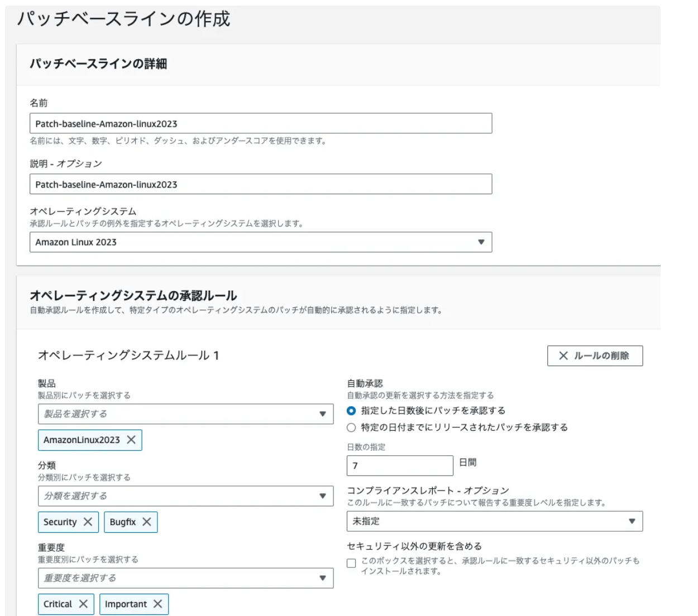Click the ルールの削除 button
Screen dimensions: 698x616
[x=595, y=355]
